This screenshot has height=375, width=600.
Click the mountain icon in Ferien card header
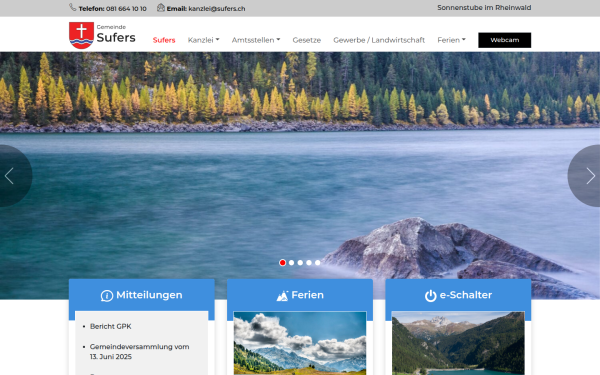click(x=282, y=295)
